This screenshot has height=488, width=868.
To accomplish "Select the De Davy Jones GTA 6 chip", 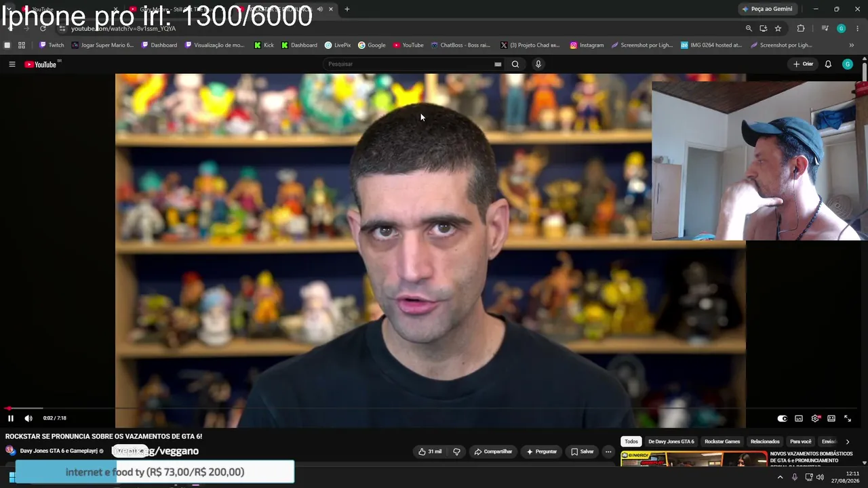I will point(671,442).
